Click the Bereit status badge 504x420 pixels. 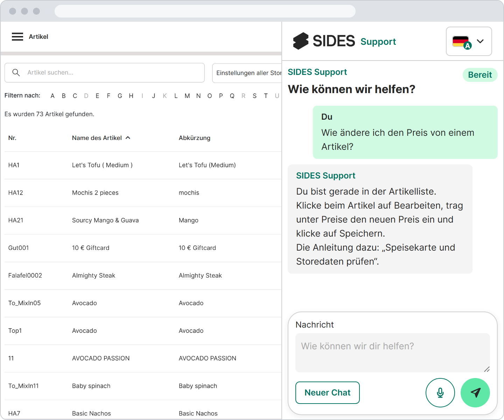tap(480, 75)
